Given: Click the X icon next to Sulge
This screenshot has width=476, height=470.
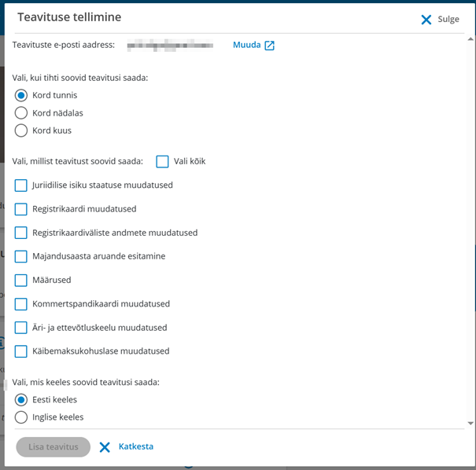Looking at the screenshot, I should 426,20.
